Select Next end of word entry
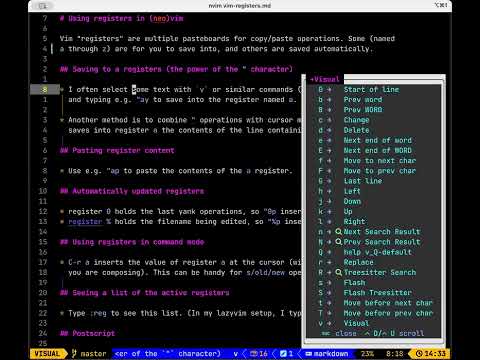 coord(378,140)
